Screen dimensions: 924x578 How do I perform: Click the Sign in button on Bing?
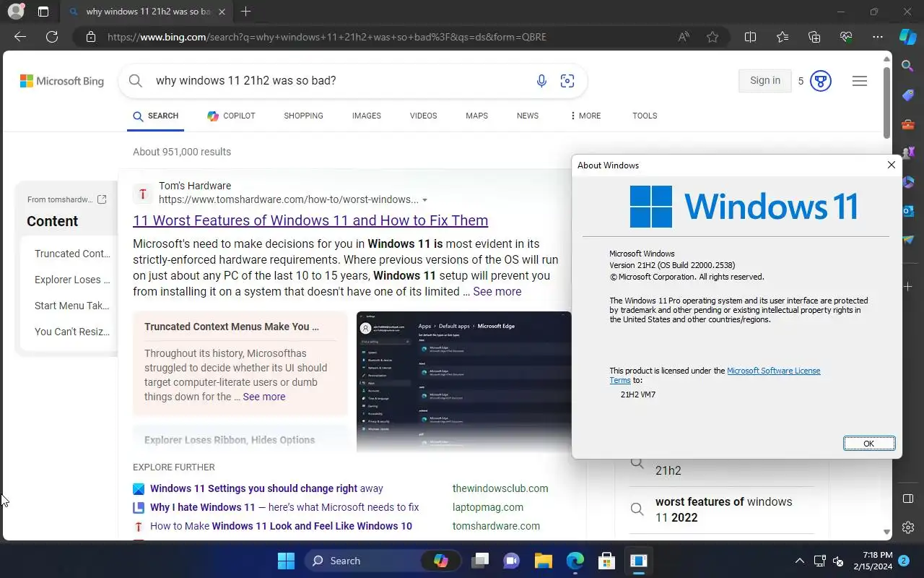pyautogui.click(x=765, y=81)
